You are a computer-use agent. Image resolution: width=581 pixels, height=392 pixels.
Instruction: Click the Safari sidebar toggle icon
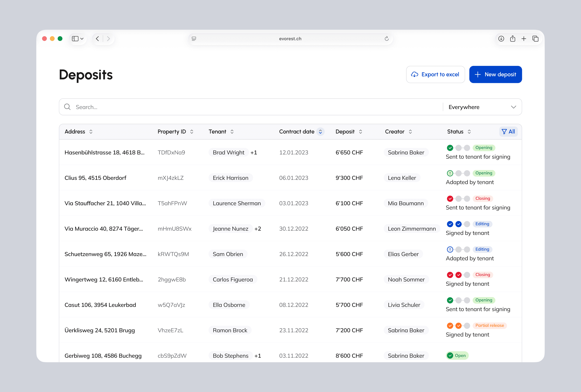pos(75,39)
